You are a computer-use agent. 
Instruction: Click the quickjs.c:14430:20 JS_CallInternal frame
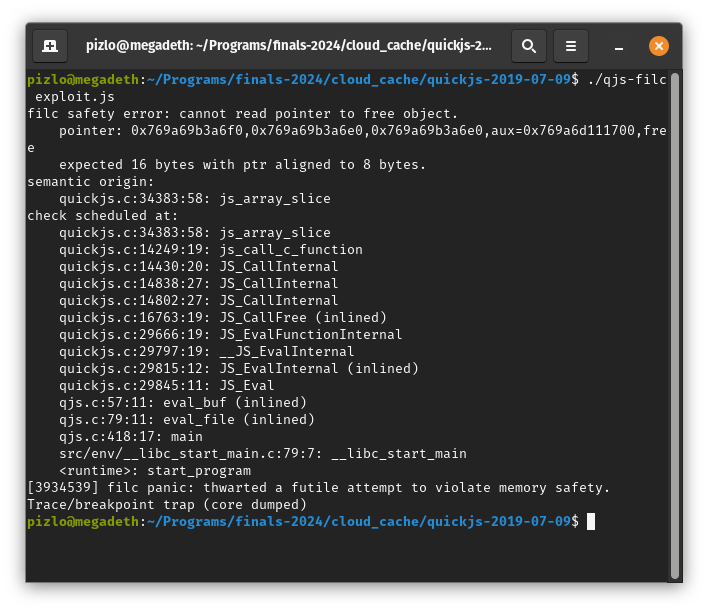coord(199,267)
